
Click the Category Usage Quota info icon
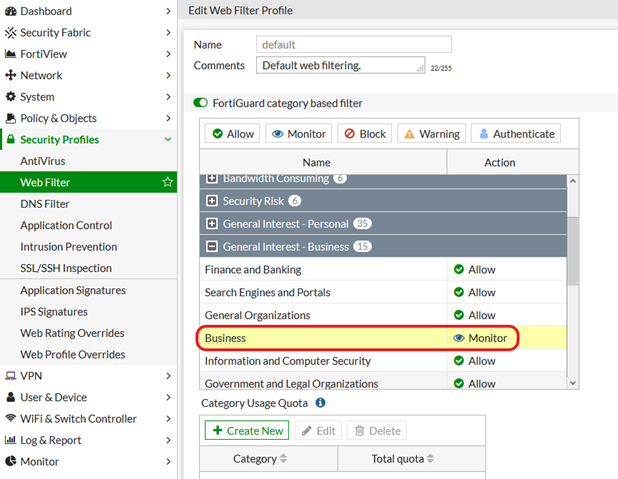point(321,403)
